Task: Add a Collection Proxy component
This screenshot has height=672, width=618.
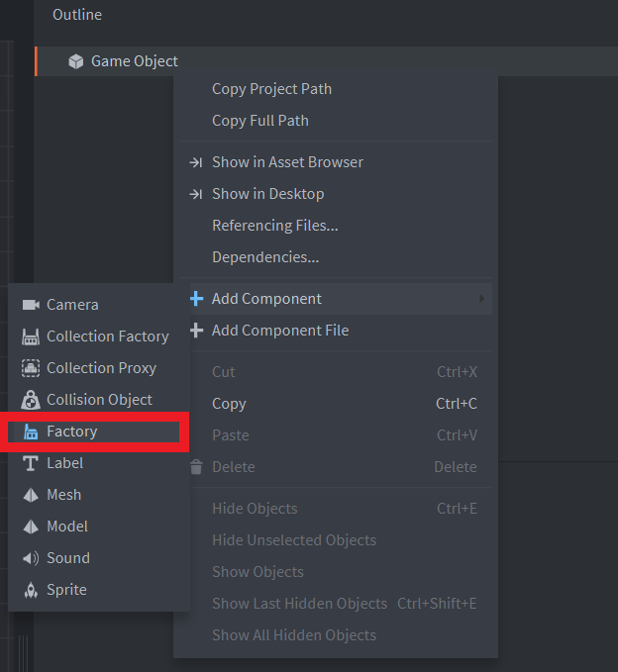Action: [99, 368]
